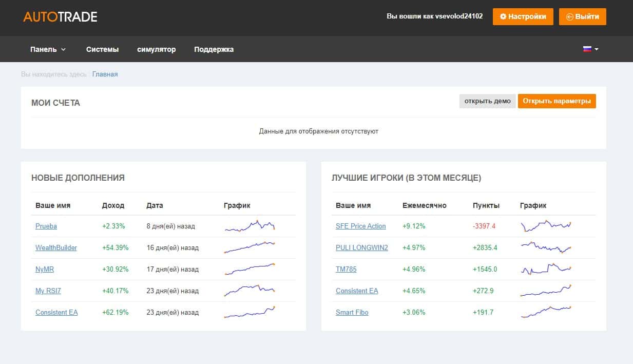This screenshot has height=364, width=633.
Task: Open the SFE Price Action link
Action: tap(361, 226)
